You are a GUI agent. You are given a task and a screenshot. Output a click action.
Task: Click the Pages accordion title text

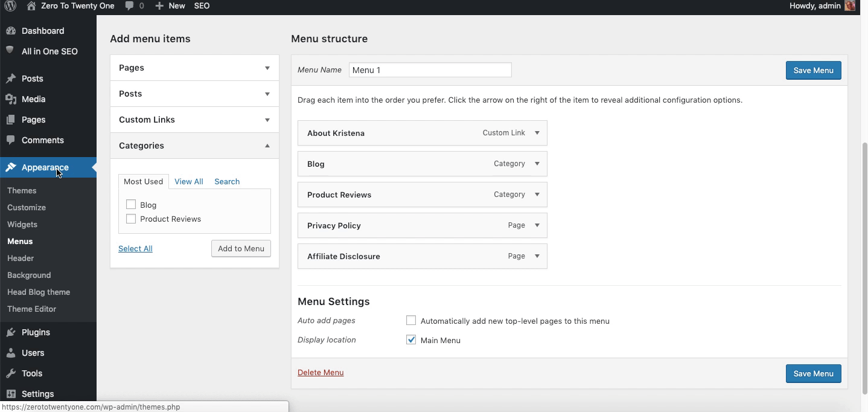pyautogui.click(x=132, y=68)
